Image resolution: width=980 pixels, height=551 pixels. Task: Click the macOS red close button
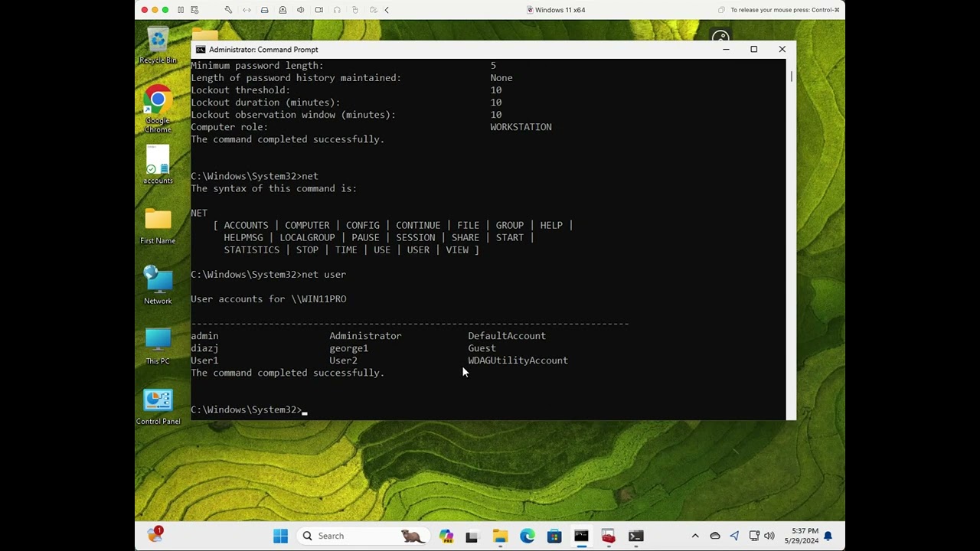pyautogui.click(x=145, y=10)
